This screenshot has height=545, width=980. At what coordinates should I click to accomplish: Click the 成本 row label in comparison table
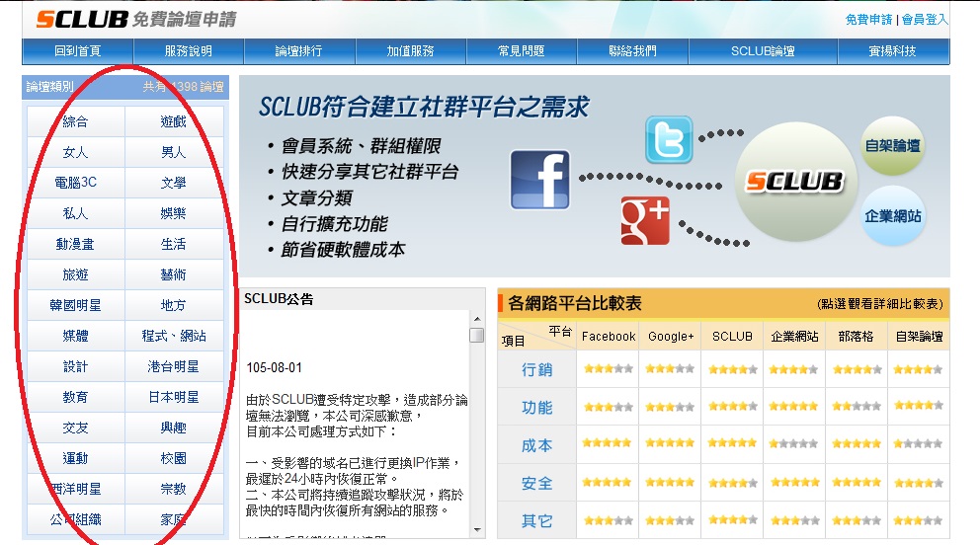coord(536,445)
